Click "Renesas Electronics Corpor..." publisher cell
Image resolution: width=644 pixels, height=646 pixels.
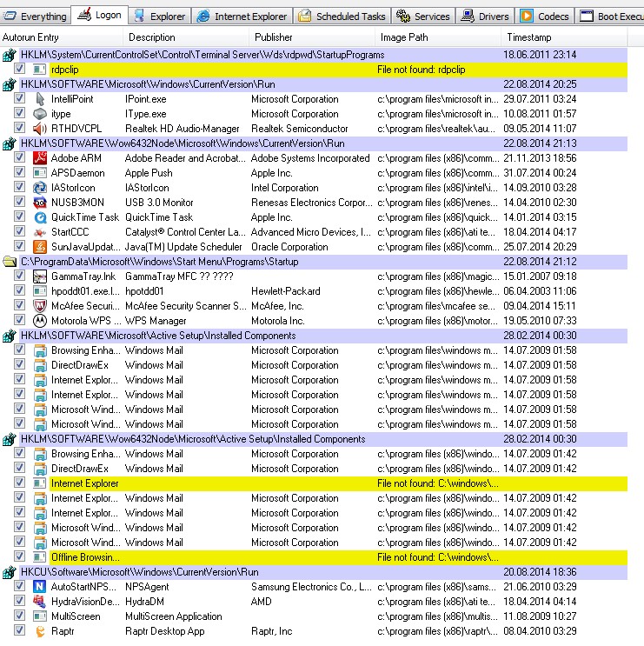click(x=312, y=203)
